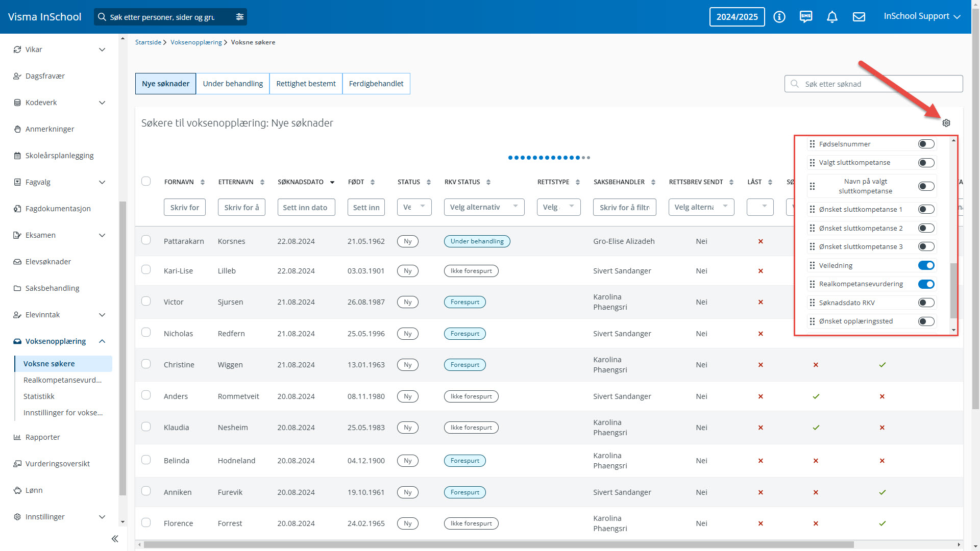Open search filter options icon
The image size is (980, 551).
239,17
